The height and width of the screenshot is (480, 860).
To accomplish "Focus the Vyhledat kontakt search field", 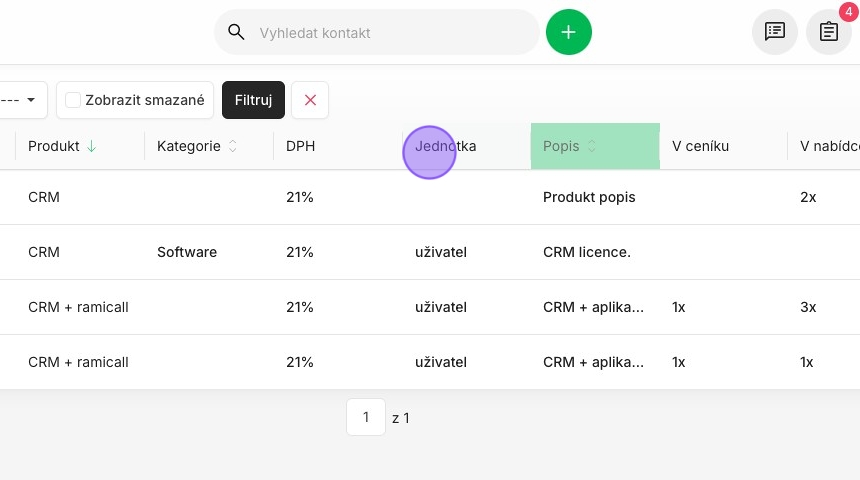I will [377, 32].
